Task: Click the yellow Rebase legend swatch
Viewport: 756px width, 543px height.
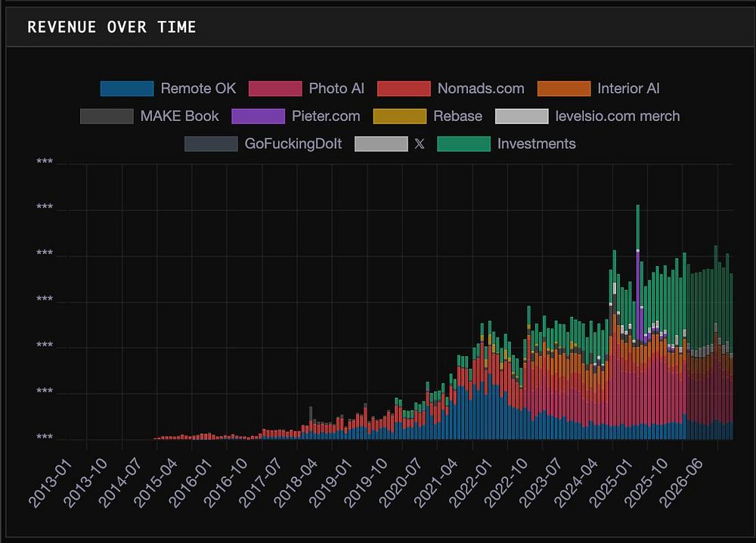Action: (x=400, y=116)
